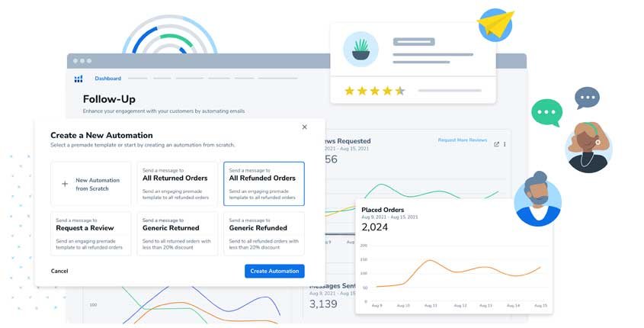Open the Request More Reviews link

[463, 140]
